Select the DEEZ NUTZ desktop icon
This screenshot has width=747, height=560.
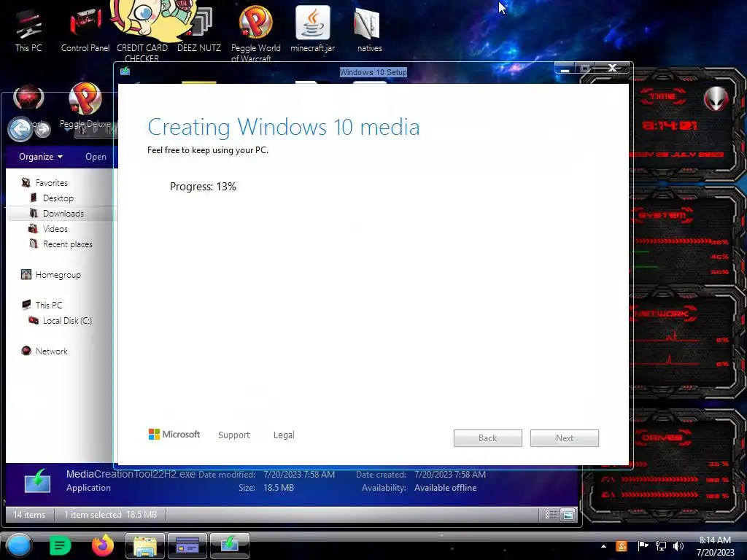tap(199, 31)
